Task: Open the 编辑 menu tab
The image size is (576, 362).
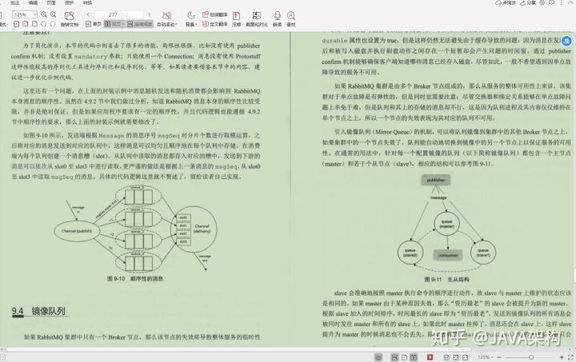Action: pos(33,3)
